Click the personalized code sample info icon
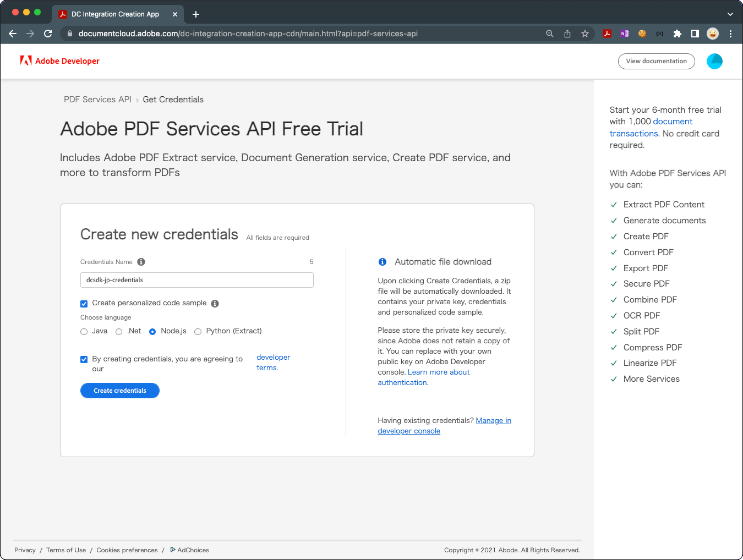 215,303
